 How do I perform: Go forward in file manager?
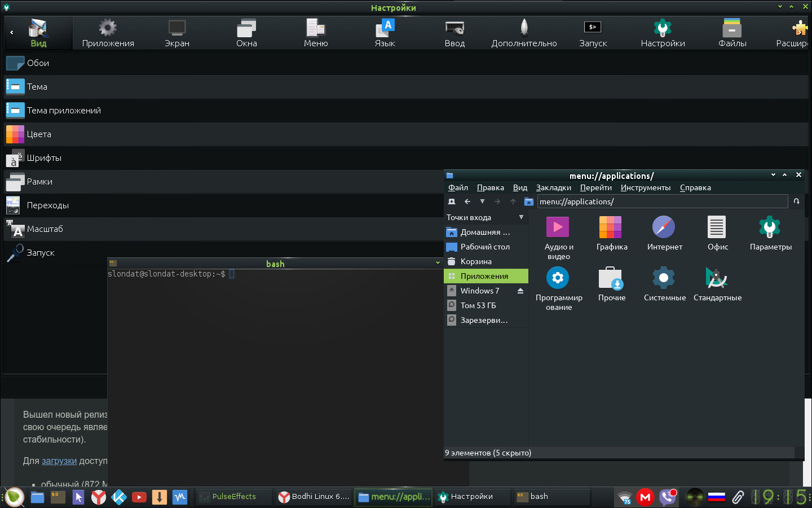(497, 202)
